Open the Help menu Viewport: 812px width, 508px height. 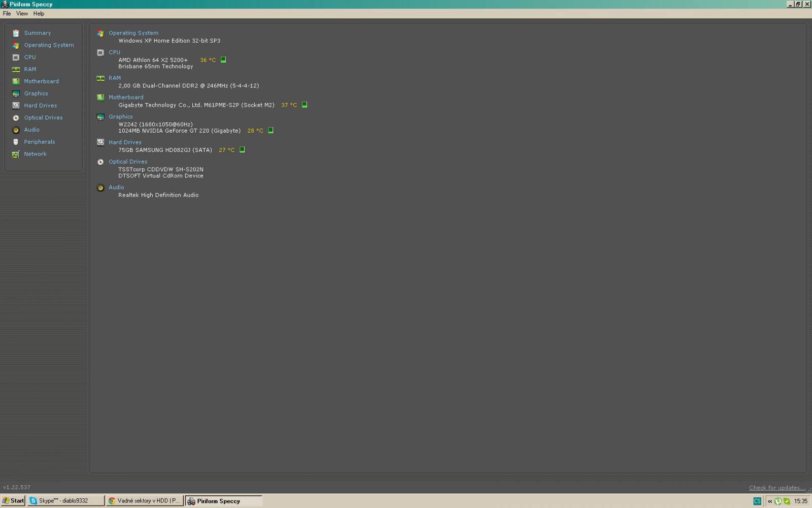point(39,14)
